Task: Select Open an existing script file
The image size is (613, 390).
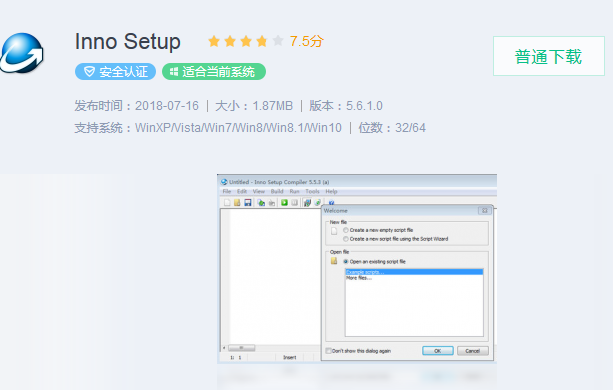Action: 375,261
